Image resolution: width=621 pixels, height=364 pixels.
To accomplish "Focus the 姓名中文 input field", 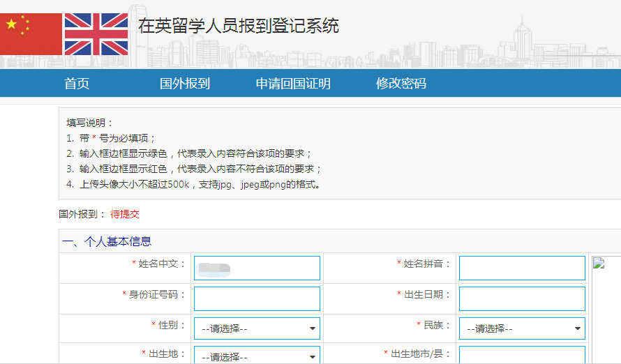I will click(257, 268).
